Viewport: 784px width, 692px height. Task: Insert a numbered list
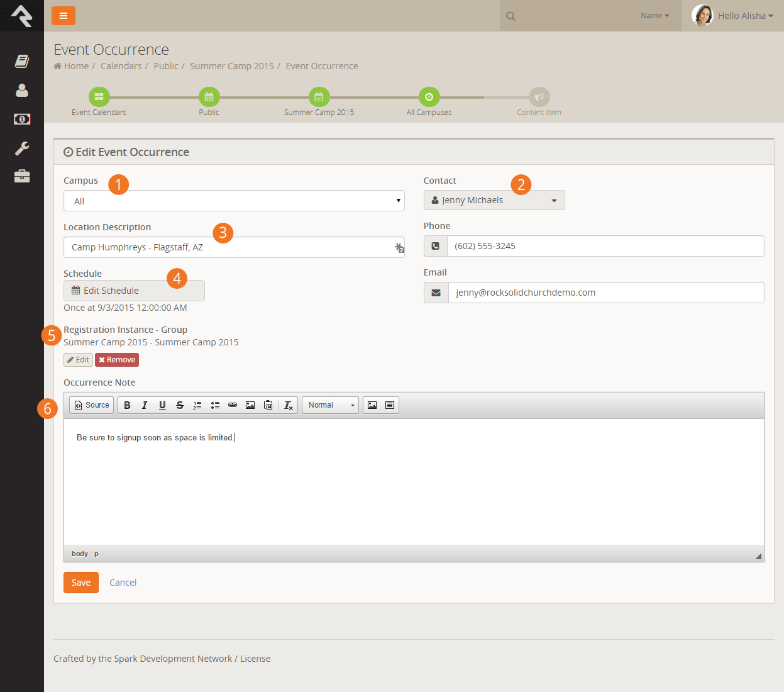point(197,405)
